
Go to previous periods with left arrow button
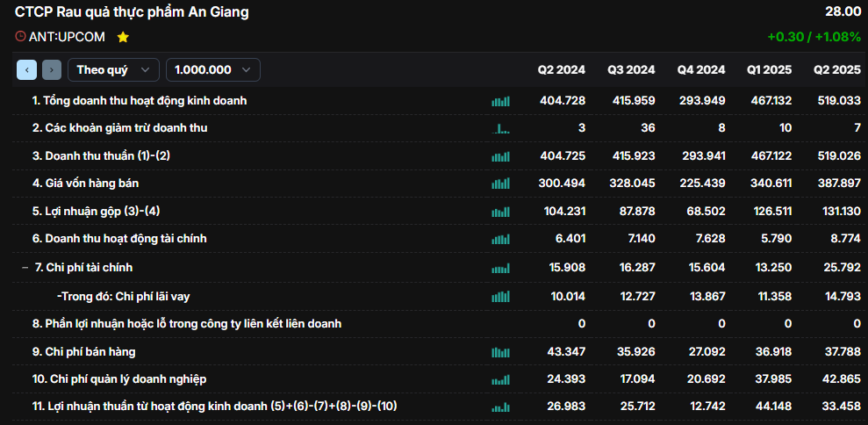click(x=26, y=70)
